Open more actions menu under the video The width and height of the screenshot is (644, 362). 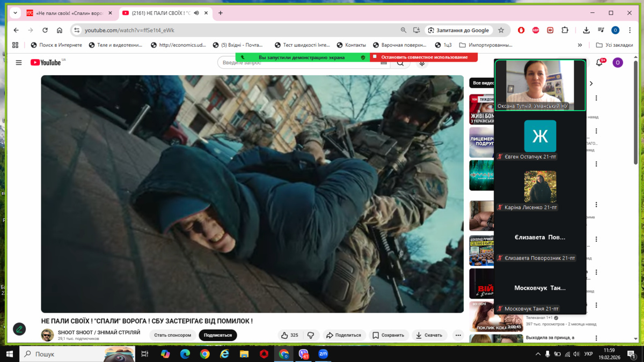point(458,335)
